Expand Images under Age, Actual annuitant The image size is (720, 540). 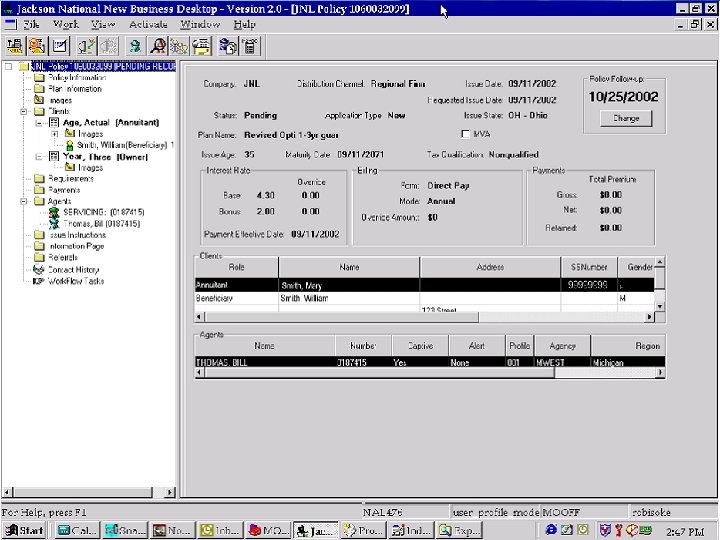pos(54,134)
